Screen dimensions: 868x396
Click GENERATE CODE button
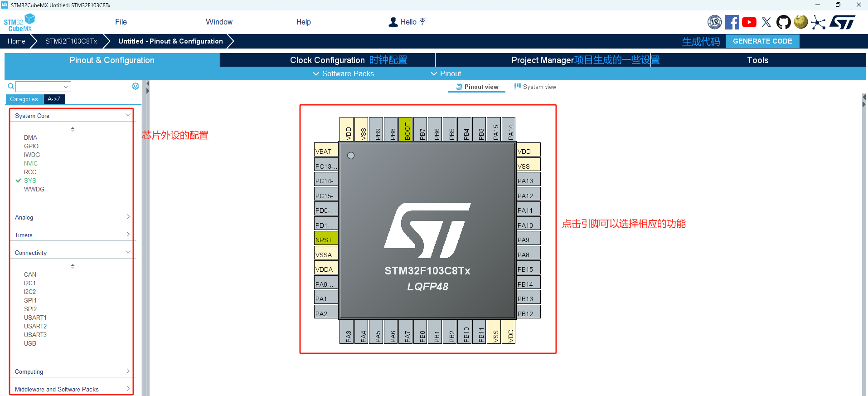[x=762, y=41]
